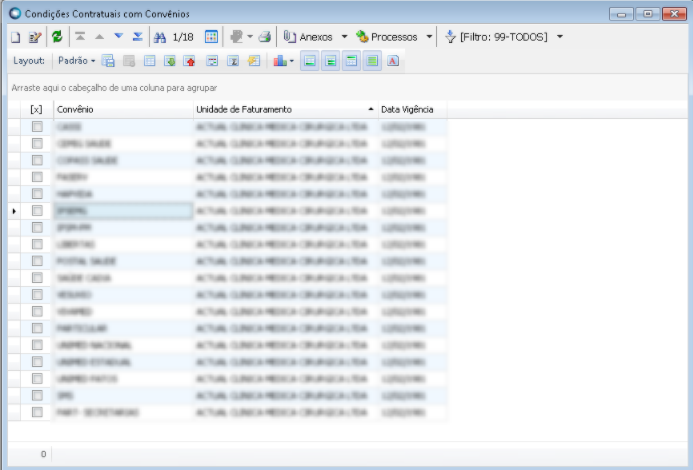Click the [x] select-all column header
The image size is (693, 470).
tap(37, 110)
